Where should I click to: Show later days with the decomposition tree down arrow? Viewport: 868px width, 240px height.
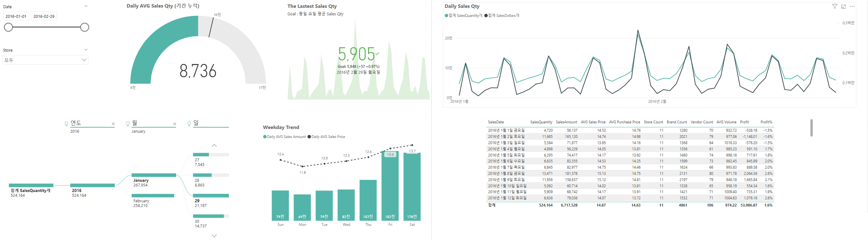point(214,236)
